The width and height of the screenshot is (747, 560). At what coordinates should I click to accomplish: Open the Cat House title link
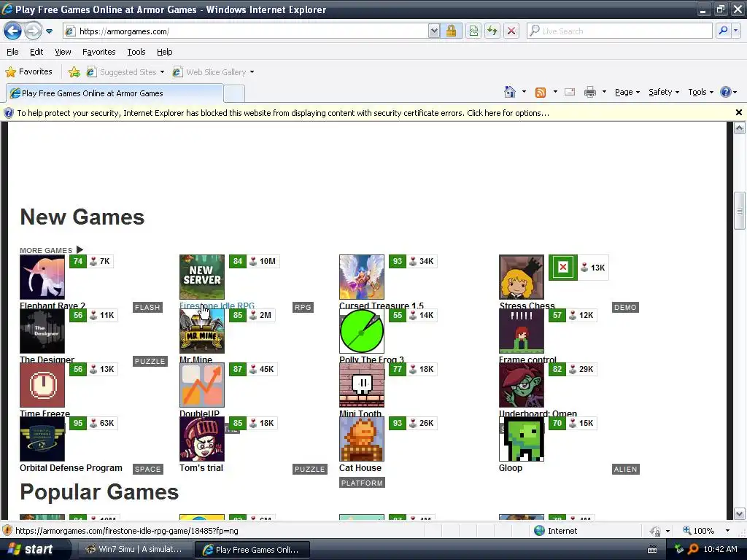point(360,468)
